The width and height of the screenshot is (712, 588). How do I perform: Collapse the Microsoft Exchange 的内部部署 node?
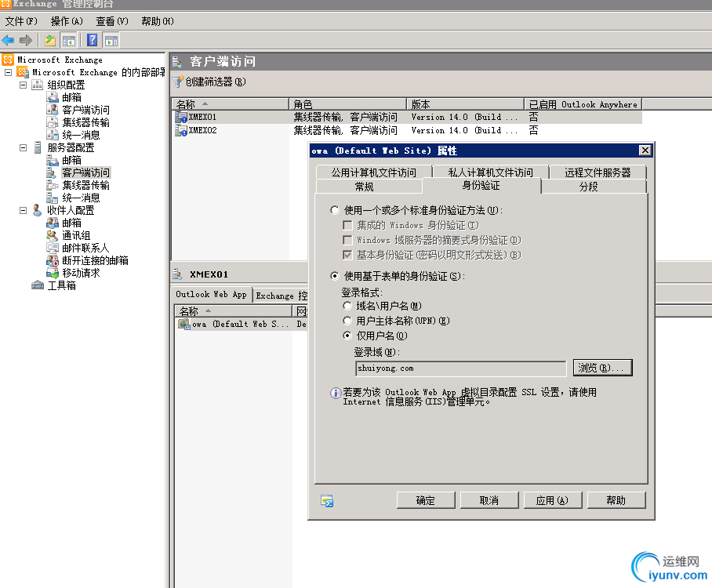coord(8,72)
